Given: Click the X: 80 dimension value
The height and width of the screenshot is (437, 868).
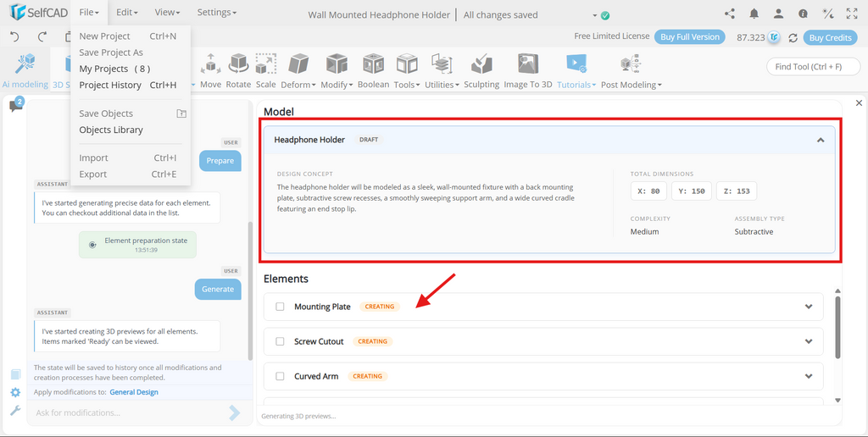Looking at the screenshot, I should pyautogui.click(x=648, y=191).
